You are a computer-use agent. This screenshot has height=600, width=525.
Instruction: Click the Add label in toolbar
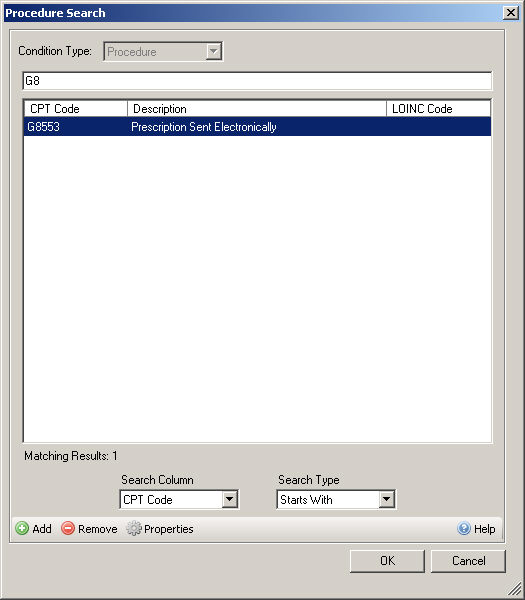[42, 529]
